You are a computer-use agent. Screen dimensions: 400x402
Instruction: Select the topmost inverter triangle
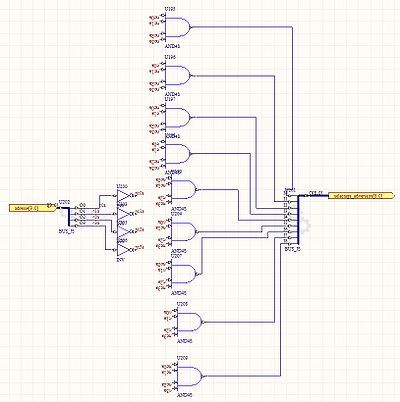click(x=122, y=196)
